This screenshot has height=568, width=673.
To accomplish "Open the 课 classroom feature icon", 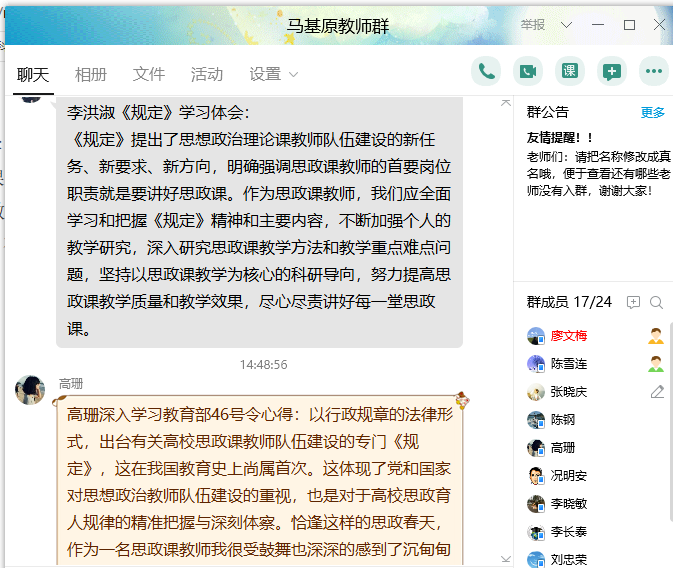I will pos(569,71).
